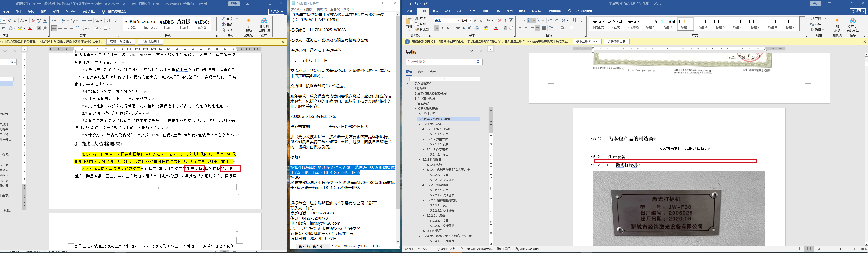This screenshot has width=868, height=253.
Task: Center align text in right Word ribbon
Action: pos(526,28)
